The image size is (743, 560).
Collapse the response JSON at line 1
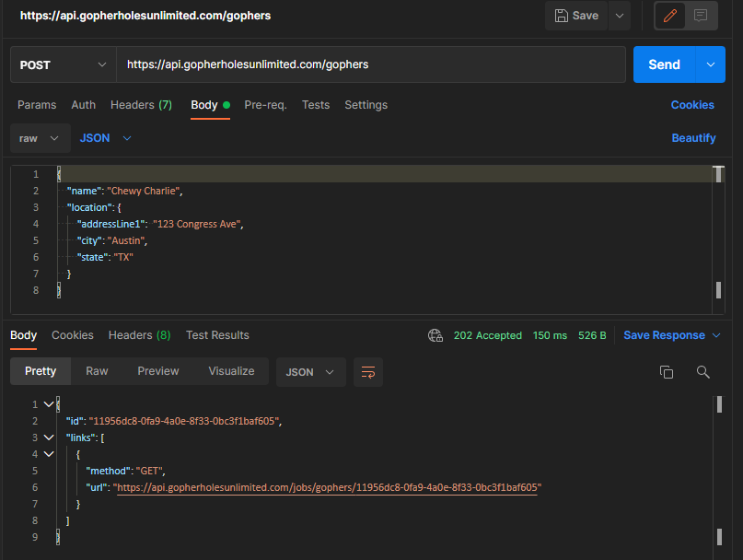(x=49, y=404)
